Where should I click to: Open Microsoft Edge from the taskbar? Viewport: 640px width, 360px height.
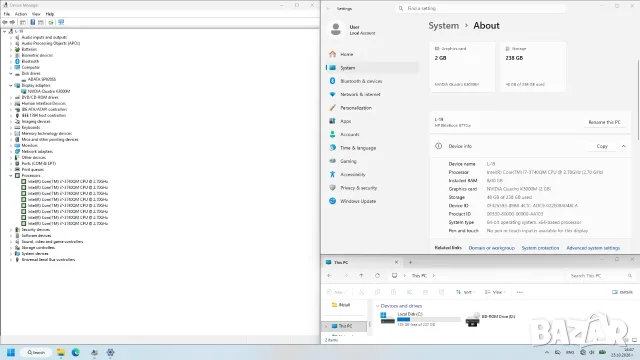pyautogui.click(x=76, y=352)
